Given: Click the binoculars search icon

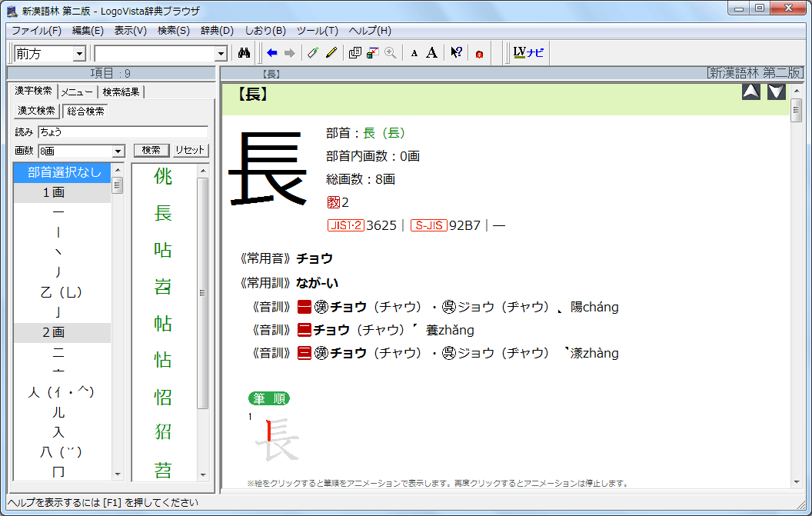Looking at the screenshot, I should (245, 53).
